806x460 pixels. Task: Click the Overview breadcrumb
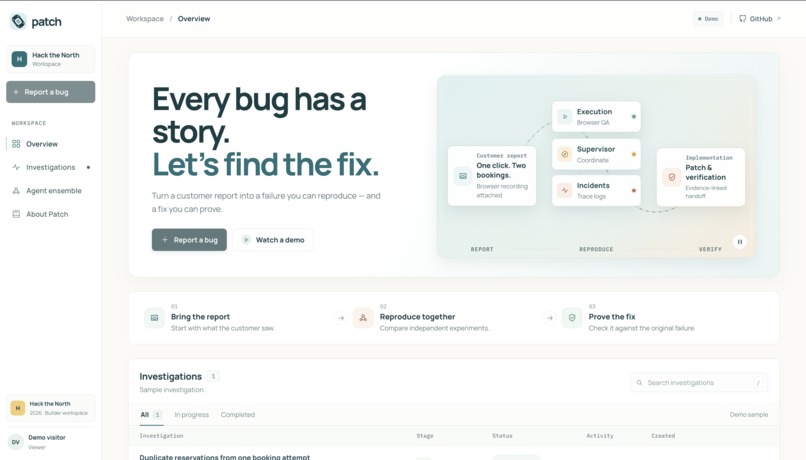194,19
